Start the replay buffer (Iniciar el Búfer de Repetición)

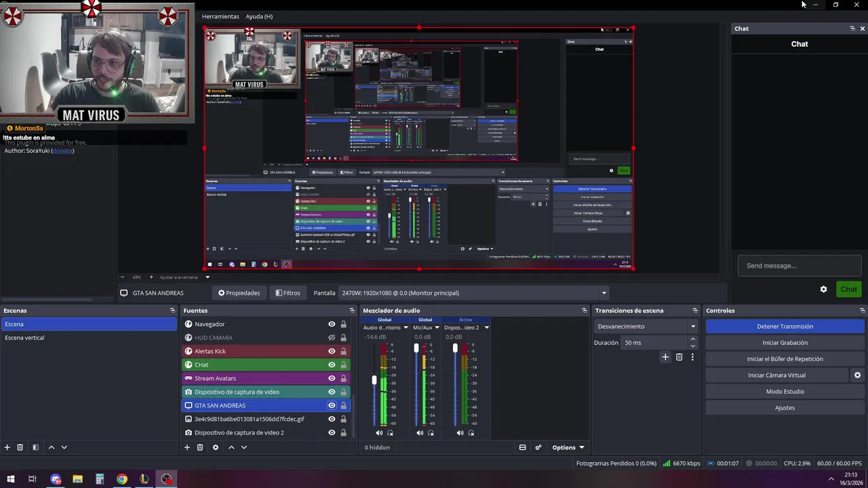(x=785, y=359)
